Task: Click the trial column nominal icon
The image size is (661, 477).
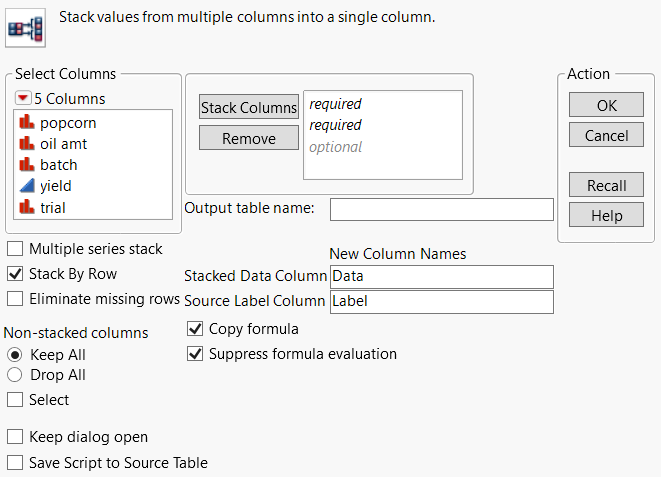Action: coord(27,207)
